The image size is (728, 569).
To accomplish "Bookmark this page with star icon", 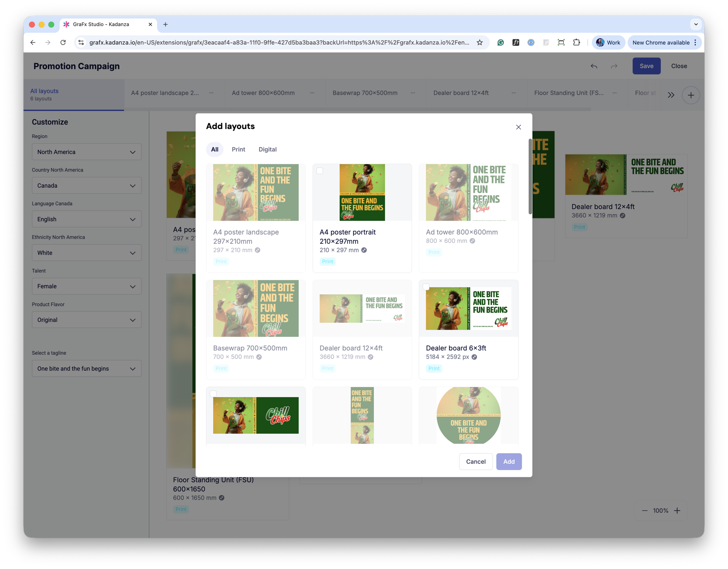I will (x=480, y=42).
